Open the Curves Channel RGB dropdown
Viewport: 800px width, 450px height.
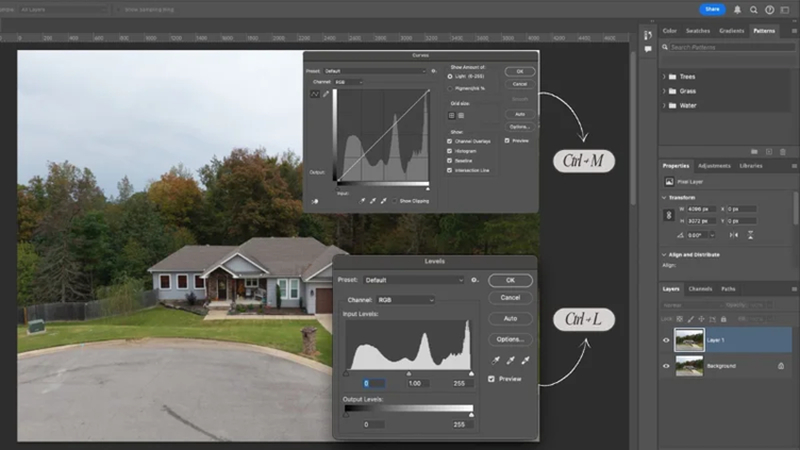pyautogui.click(x=348, y=82)
